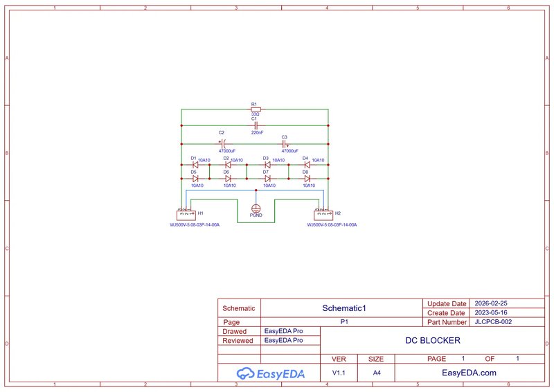Select diode D4 symbol
The height and width of the screenshot is (392, 554).
tap(307, 165)
